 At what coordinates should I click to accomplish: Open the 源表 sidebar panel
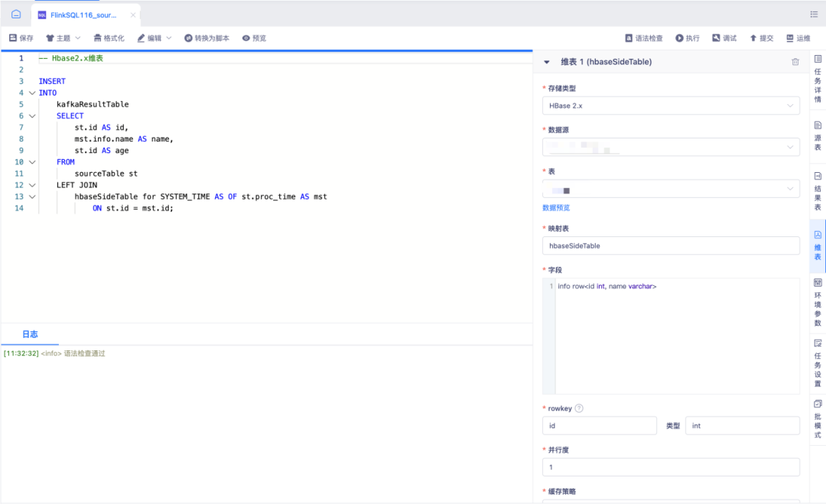[818, 136]
